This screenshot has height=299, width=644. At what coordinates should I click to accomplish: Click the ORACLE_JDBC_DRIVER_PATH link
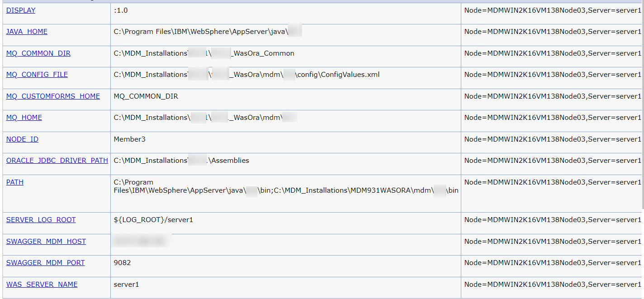tap(57, 161)
